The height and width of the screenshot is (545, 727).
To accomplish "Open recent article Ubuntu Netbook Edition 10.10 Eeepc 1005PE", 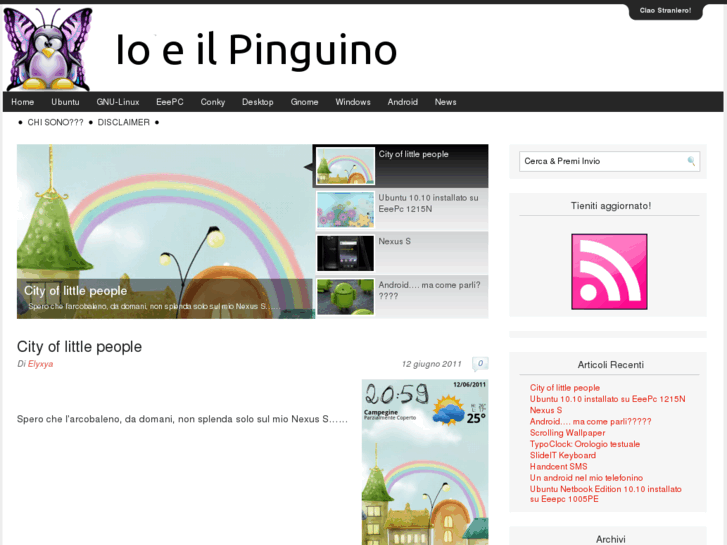I will click(x=606, y=494).
